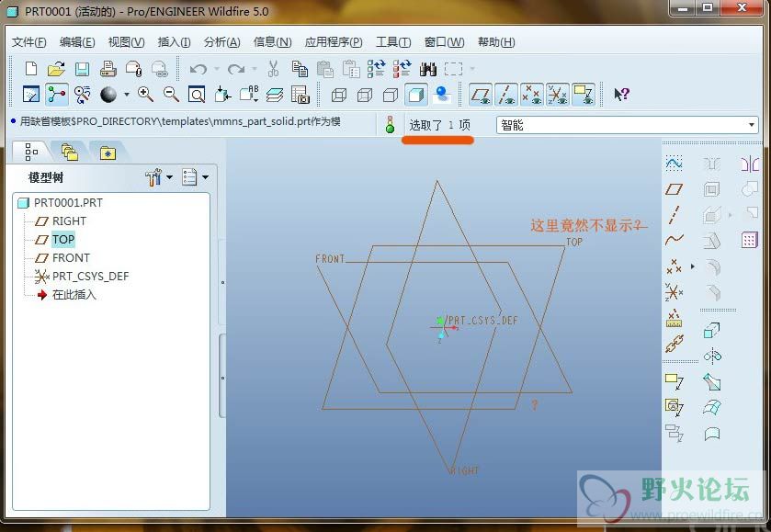Open the Redo history dropdown arrow
Viewport: 771px width, 532px height.
click(x=255, y=69)
